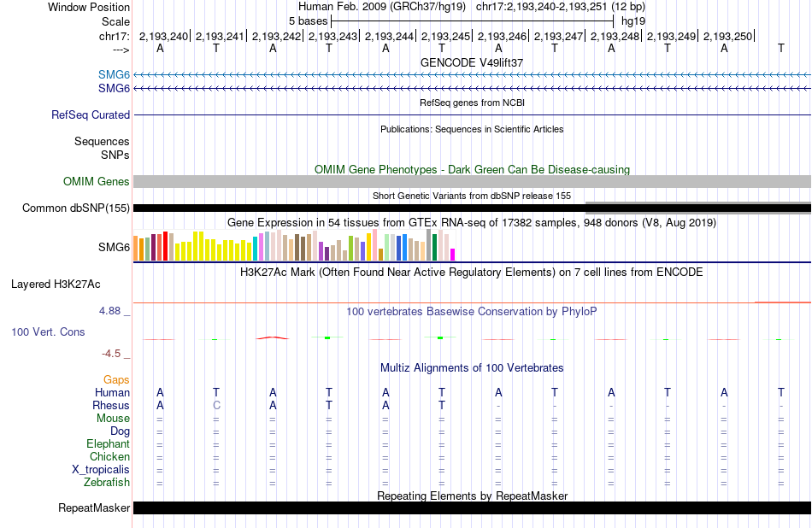
Task: Select the Scale label in the ruler
Action: (x=115, y=21)
